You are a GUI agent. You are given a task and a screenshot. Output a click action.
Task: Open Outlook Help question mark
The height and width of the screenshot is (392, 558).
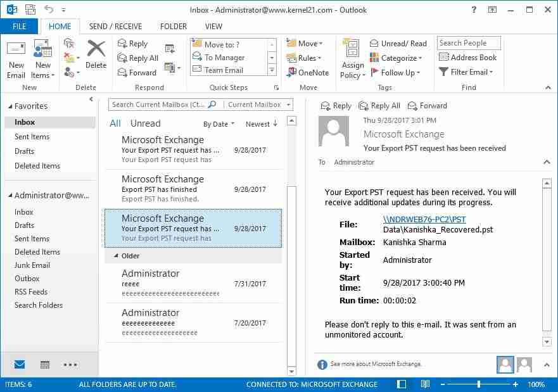tap(474, 9)
